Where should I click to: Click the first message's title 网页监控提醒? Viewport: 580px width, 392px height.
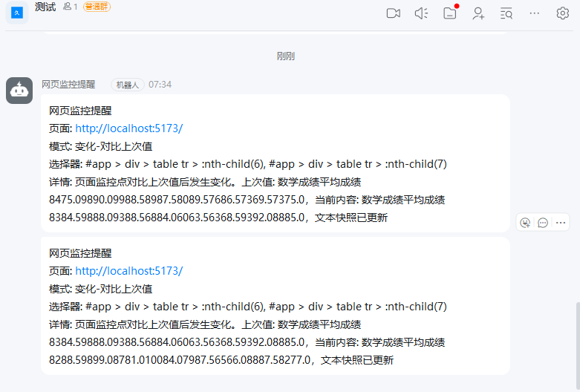click(x=80, y=111)
